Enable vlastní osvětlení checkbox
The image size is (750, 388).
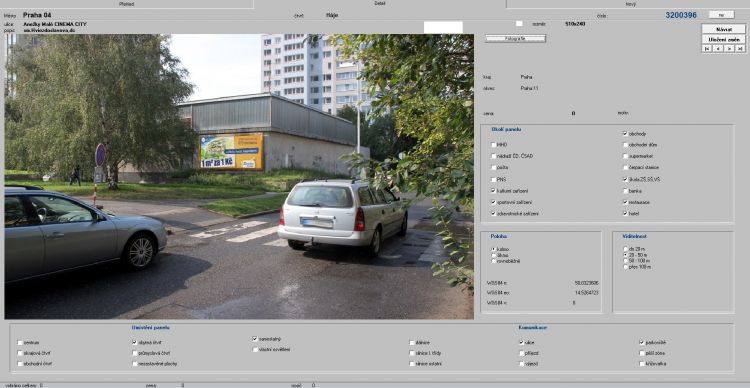pos(255,349)
